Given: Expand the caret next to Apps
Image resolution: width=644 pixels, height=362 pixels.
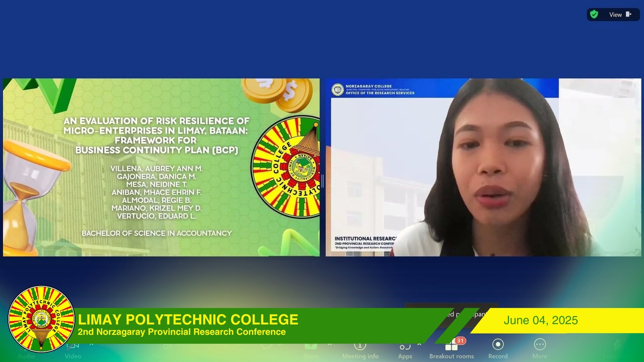Looking at the screenshot, I should (419, 344).
